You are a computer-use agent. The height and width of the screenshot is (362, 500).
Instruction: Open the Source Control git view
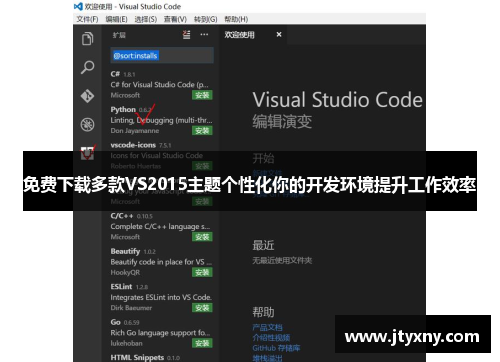87,96
